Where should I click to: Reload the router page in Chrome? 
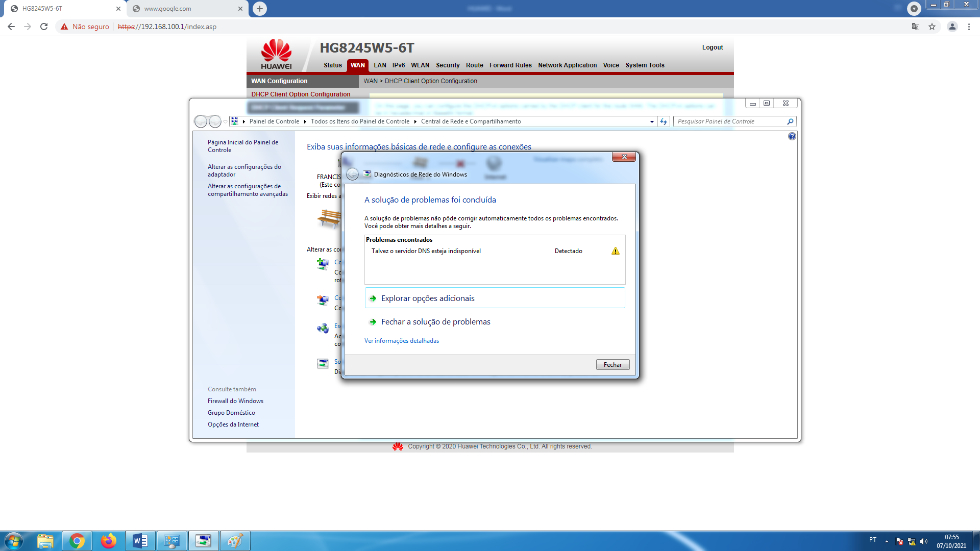(x=44, y=27)
